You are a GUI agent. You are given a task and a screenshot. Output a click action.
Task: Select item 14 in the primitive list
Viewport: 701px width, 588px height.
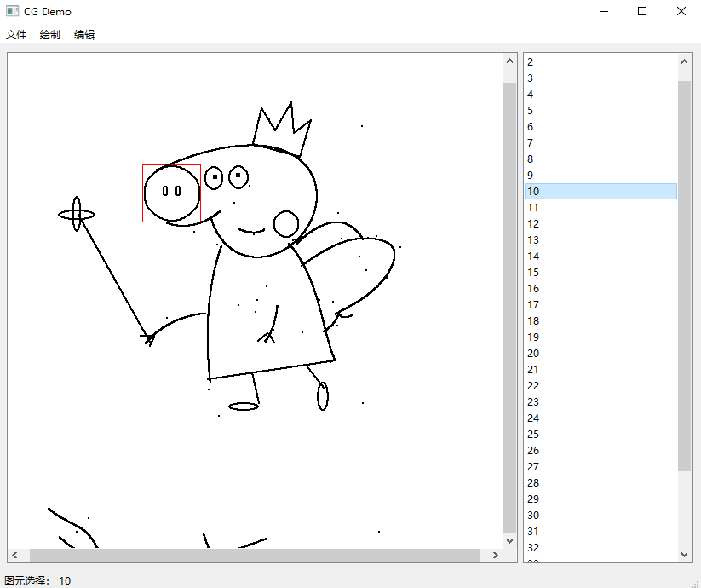pos(600,256)
